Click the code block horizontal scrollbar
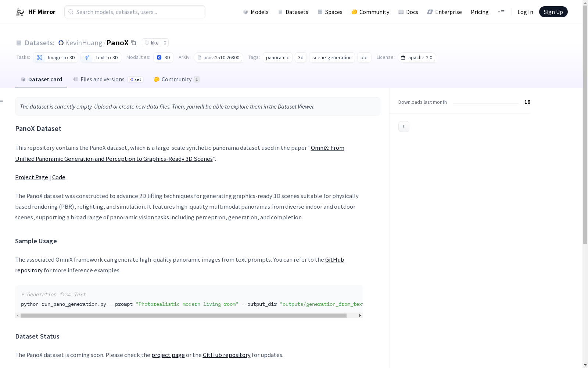 pos(183,316)
